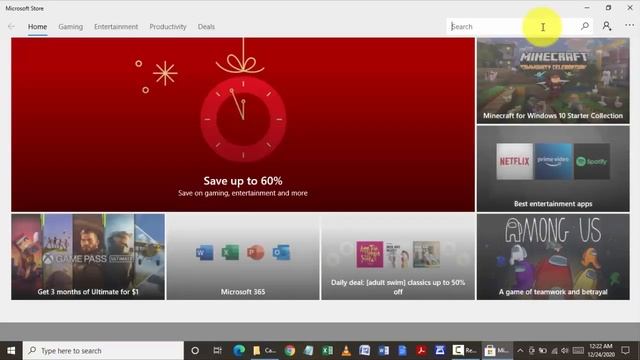Open the Productivity tab

point(168,27)
